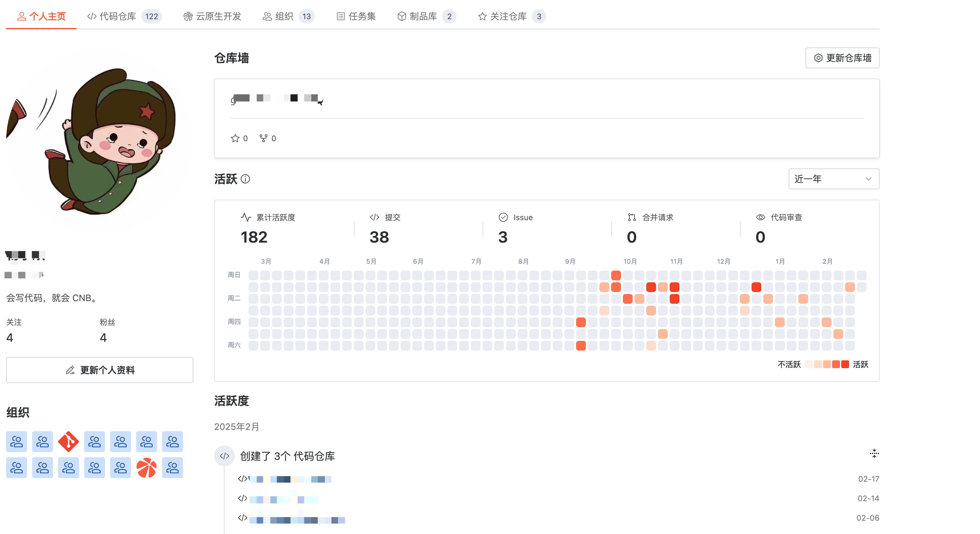Screen dimensions: 980x534
Task: Click the red 周四 activity cell under 9月
Action: click(x=581, y=322)
